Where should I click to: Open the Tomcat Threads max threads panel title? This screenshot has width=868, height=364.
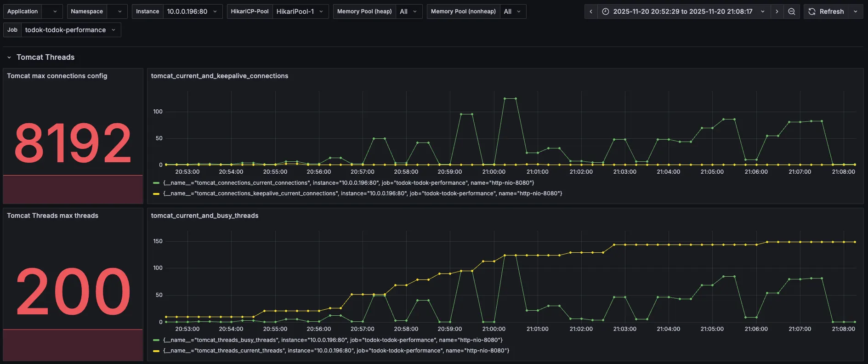[x=52, y=216]
